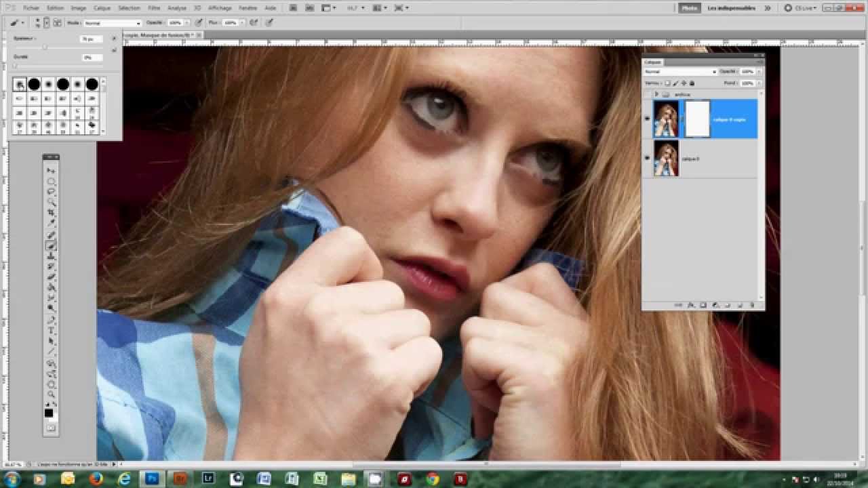This screenshot has height=488, width=868.
Task: Click the CS Live button
Action: click(x=801, y=8)
